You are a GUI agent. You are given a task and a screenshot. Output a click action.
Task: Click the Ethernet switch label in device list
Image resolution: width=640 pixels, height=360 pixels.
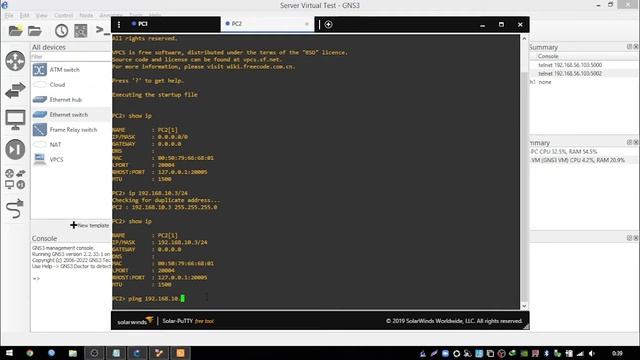69,115
